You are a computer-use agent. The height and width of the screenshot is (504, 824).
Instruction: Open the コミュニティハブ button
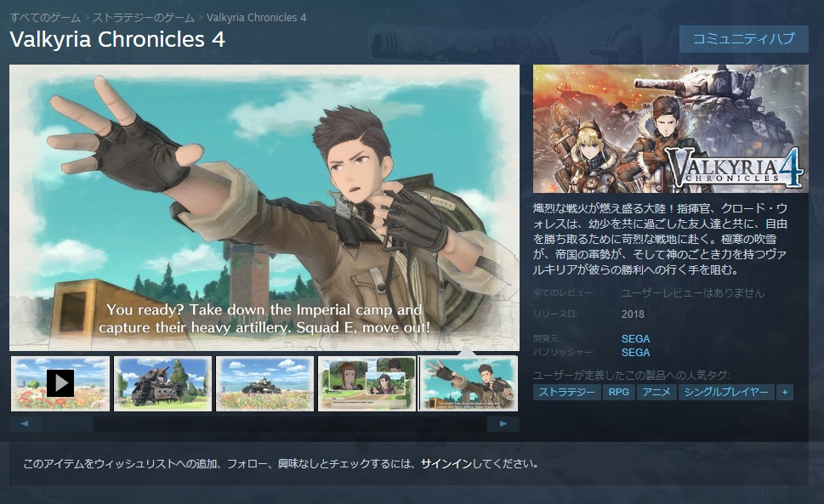point(743,39)
